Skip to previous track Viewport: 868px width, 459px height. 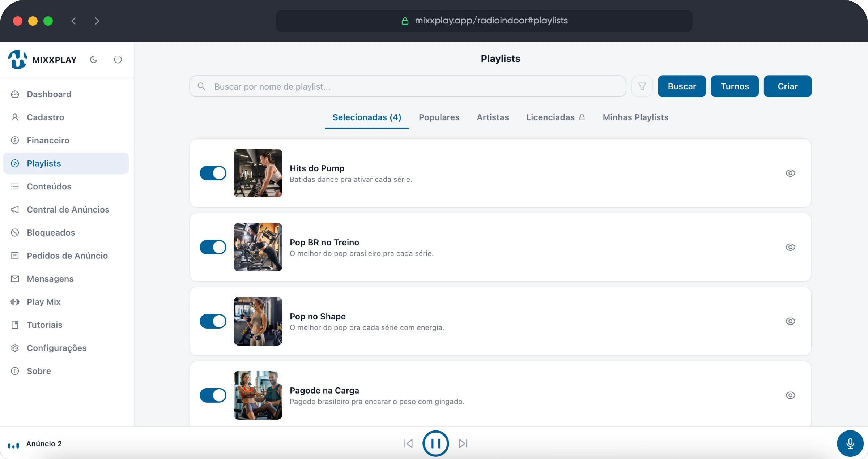pos(408,443)
